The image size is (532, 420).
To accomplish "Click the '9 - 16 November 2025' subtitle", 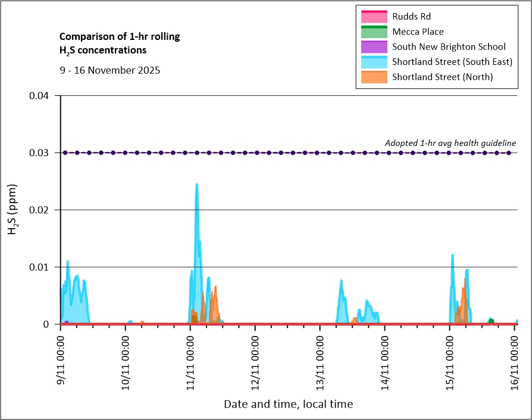I will pos(109,70).
